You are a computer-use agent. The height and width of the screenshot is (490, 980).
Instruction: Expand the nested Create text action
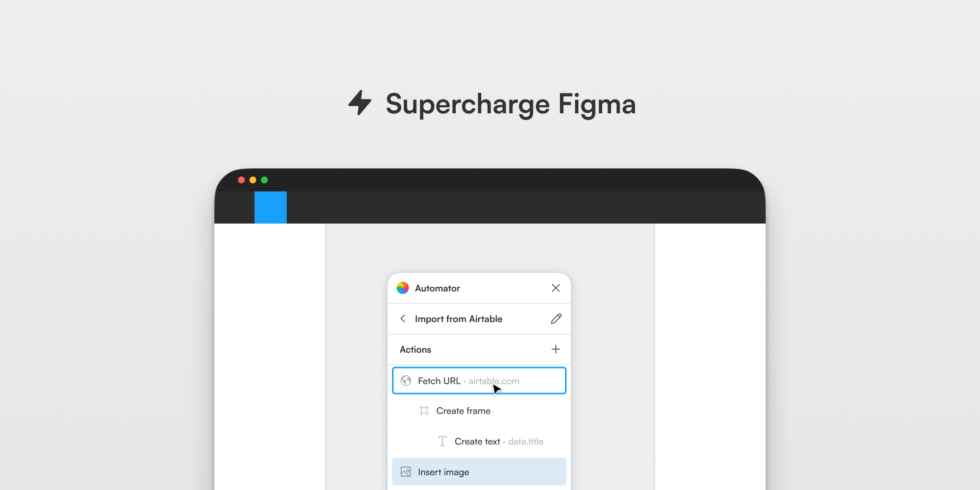(x=477, y=441)
